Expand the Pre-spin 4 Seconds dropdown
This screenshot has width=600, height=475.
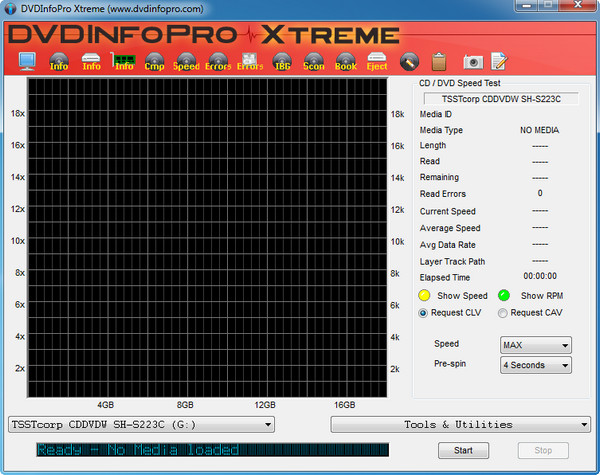[x=535, y=365]
